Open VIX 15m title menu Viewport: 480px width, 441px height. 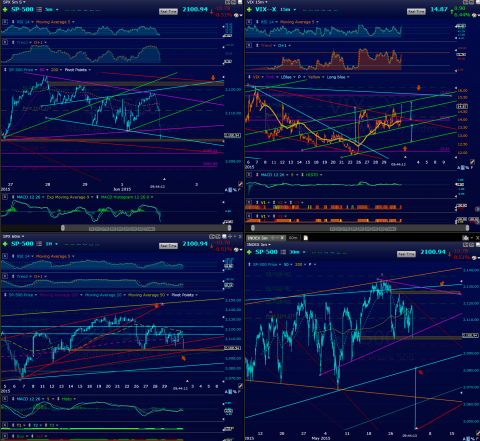(257, 2)
